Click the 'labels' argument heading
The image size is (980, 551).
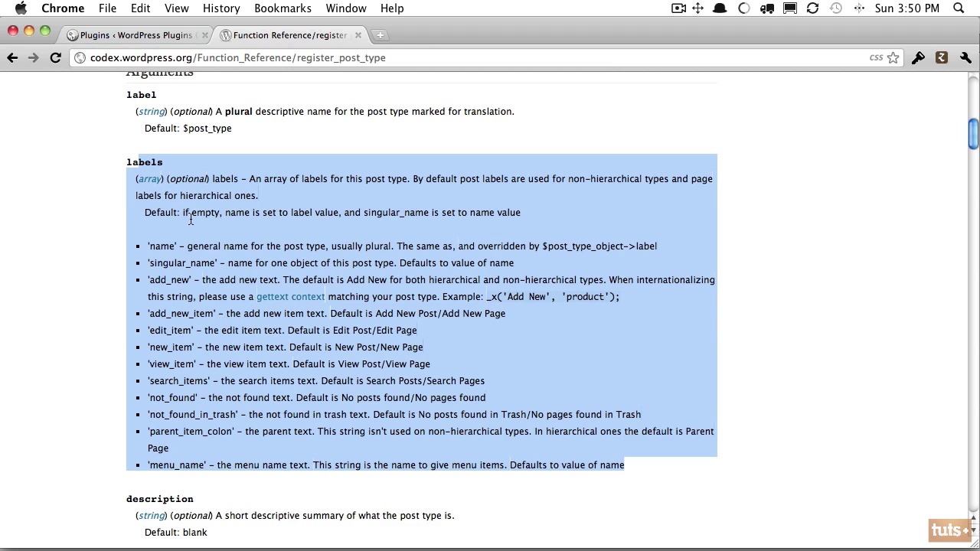[x=145, y=161]
